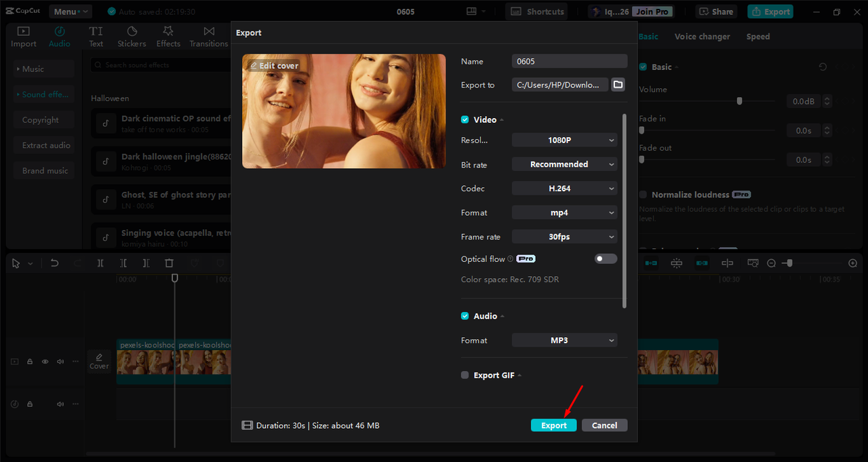Click the Volume slider handle
This screenshot has height=462, width=868.
pos(739,101)
